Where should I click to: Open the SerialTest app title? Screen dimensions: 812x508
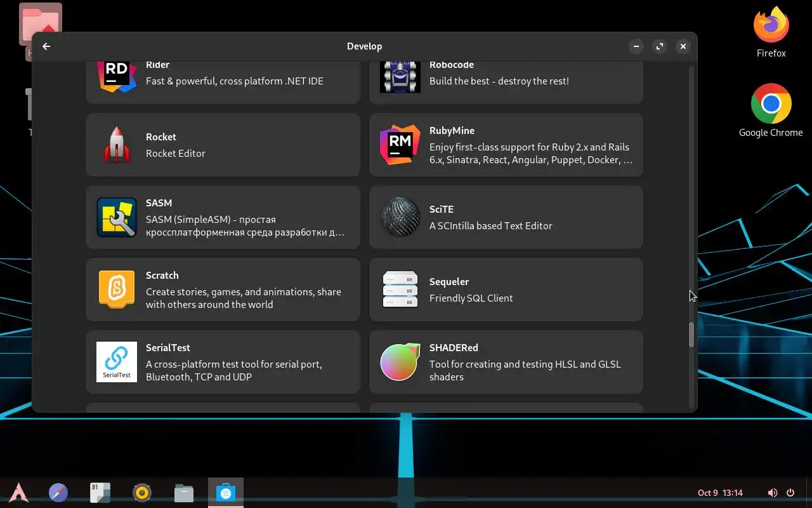coord(168,347)
